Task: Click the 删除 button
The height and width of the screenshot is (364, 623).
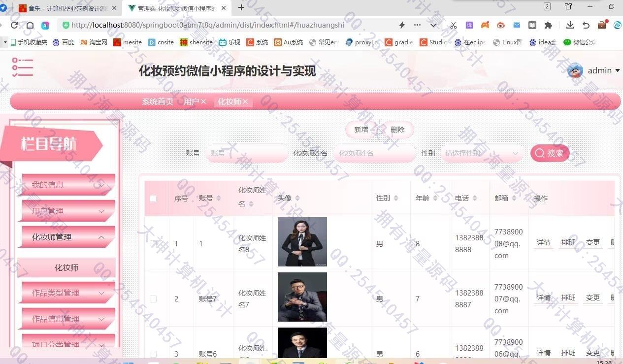Action: click(397, 130)
